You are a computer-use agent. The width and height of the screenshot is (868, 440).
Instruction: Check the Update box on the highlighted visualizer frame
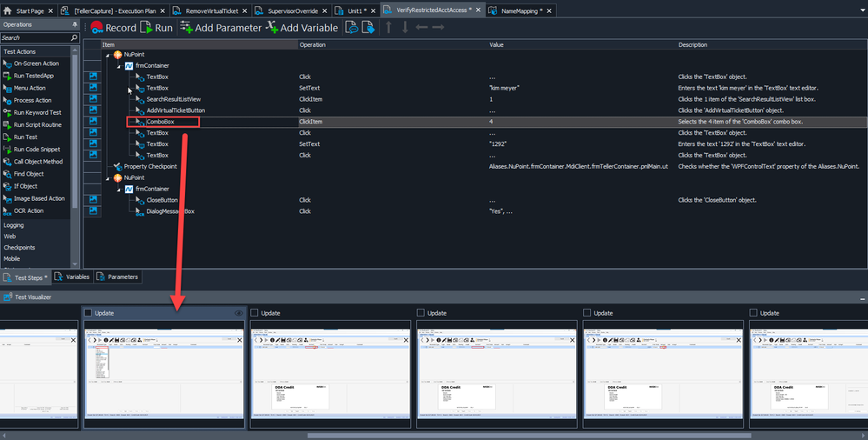(x=89, y=313)
